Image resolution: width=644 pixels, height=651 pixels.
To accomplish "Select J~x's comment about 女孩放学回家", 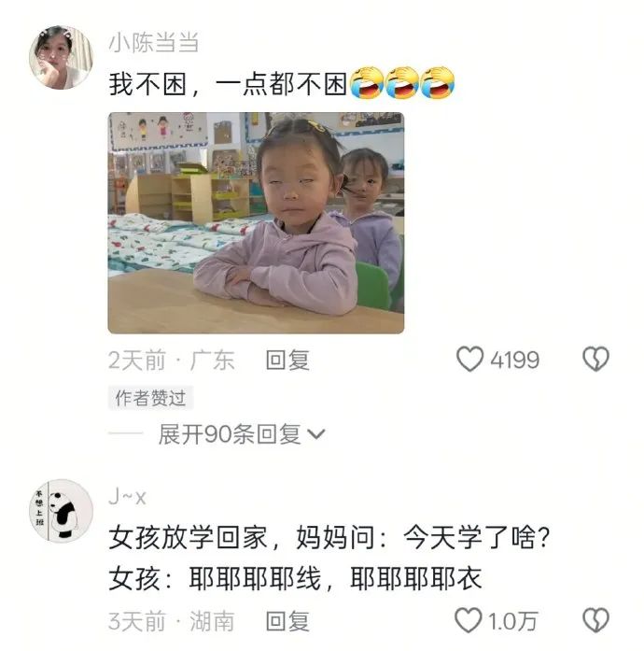I will [x=329, y=558].
